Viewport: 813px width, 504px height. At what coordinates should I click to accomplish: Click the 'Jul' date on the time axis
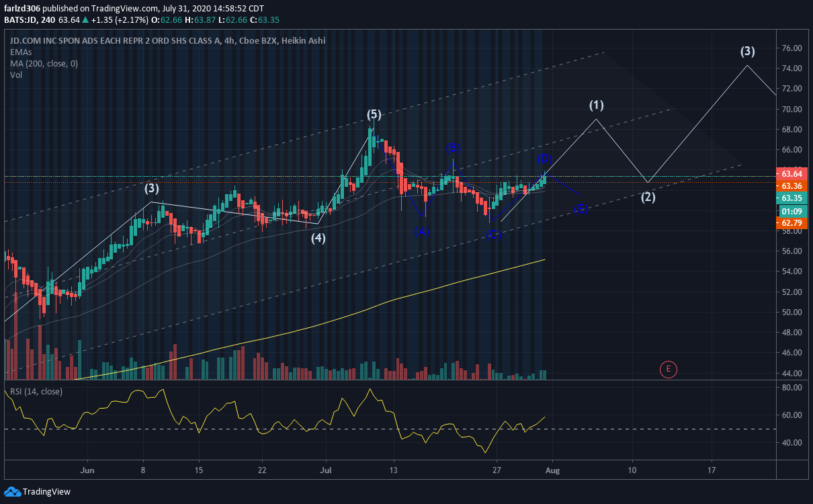click(x=327, y=470)
